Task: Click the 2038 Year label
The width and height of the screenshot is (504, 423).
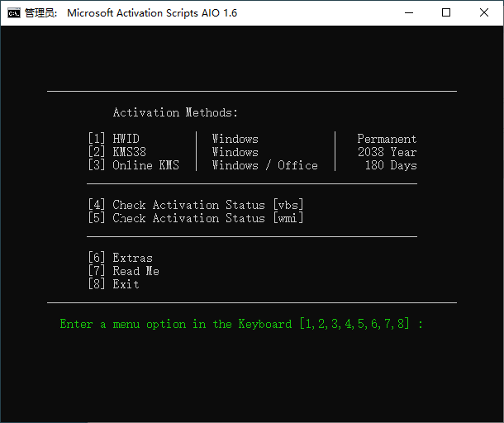Action: 387,152
